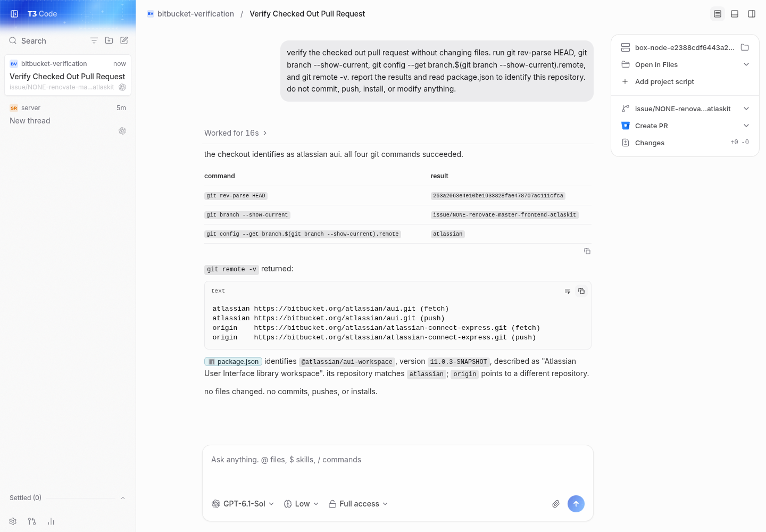Click the Search field in sidebar
This screenshot has width=766, height=532.
click(34, 40)
